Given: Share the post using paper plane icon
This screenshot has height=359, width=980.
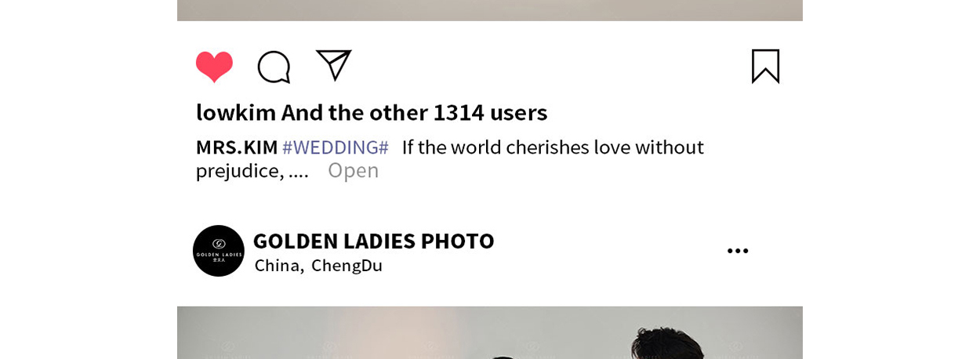Looking at the screenshot, I should pyautogui.click(x=334, y=65).
